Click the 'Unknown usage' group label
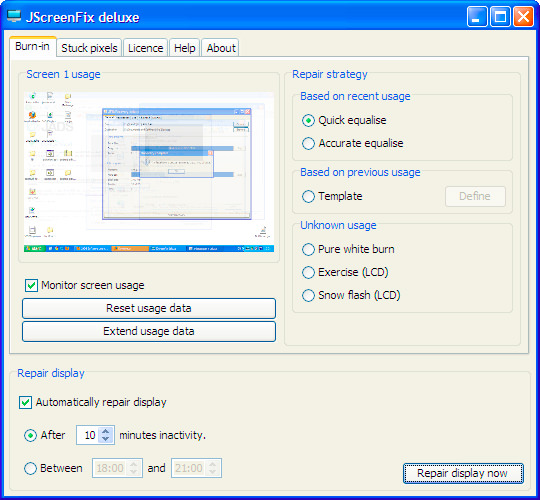The image size is (540, 500). pos(338,225)
